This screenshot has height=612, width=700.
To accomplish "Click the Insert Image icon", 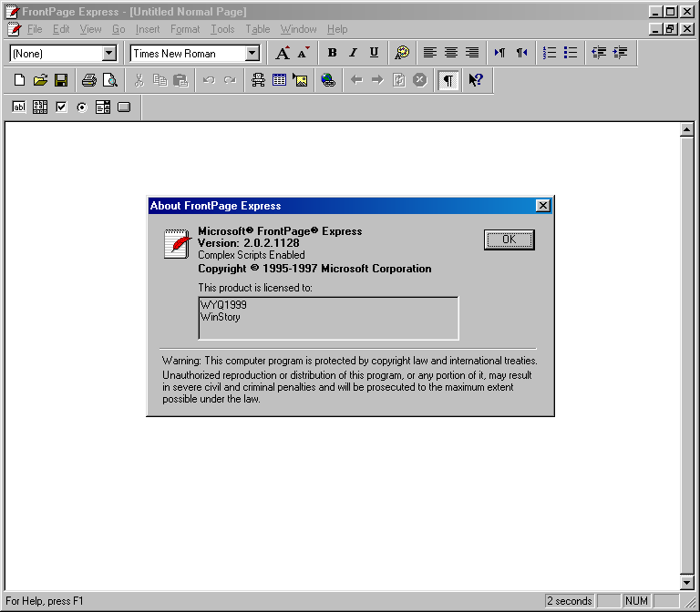I will pos(300,80).
